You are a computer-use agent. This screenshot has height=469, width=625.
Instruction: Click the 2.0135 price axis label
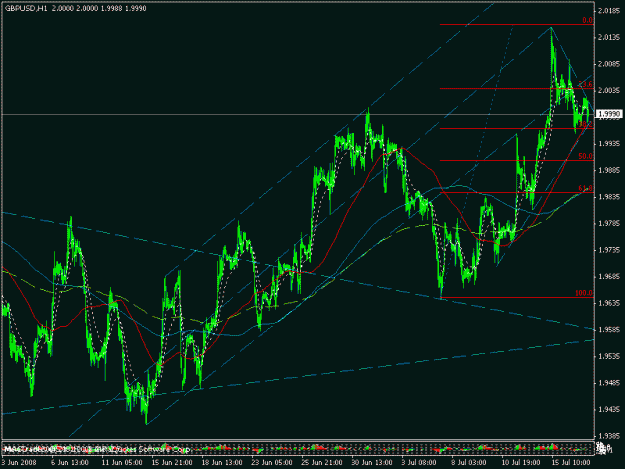click(609, 37)
